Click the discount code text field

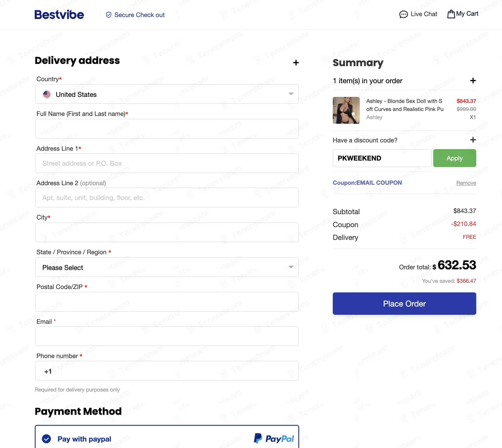tap(382, 158)
